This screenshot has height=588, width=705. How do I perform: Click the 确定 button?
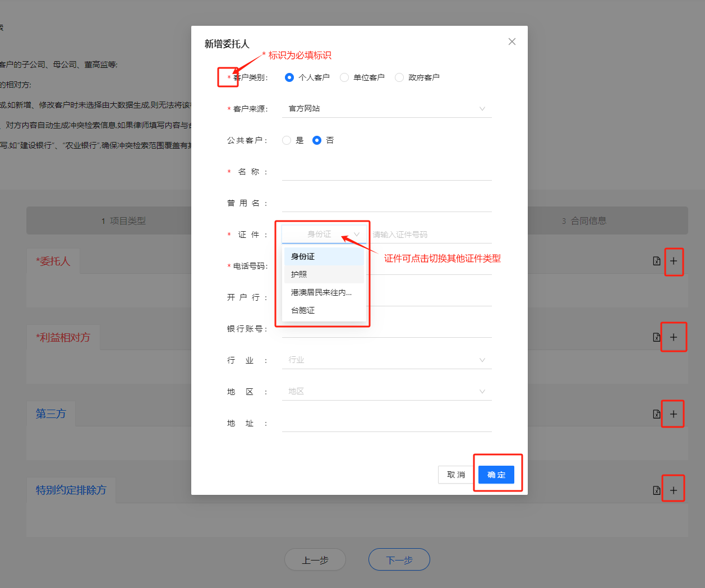(496, 475)
